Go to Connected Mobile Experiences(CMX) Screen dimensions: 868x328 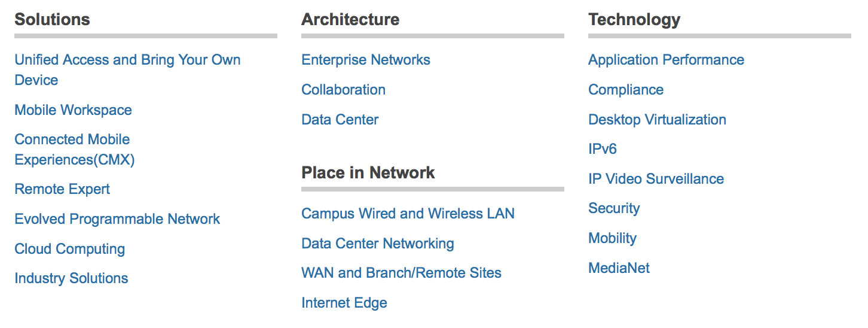click(75, 150)
